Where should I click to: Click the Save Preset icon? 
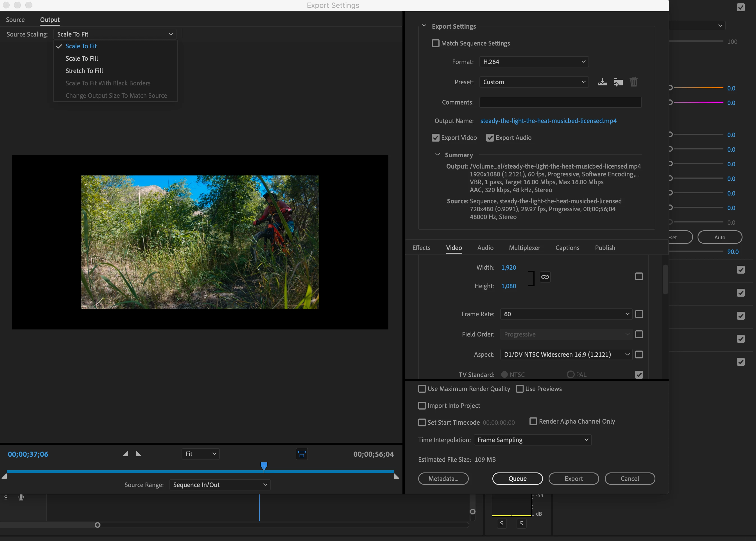[602, 82]
